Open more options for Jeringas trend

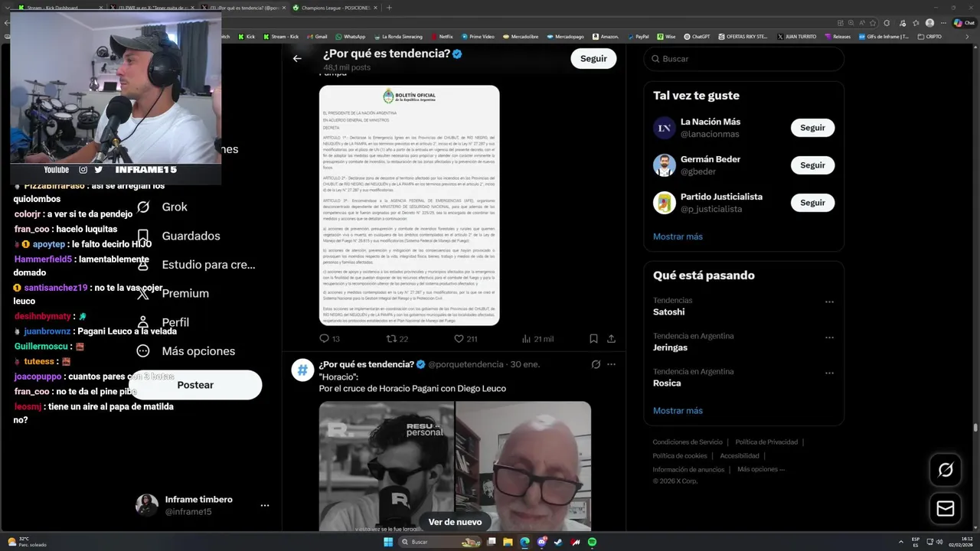(x=829, y=337)
